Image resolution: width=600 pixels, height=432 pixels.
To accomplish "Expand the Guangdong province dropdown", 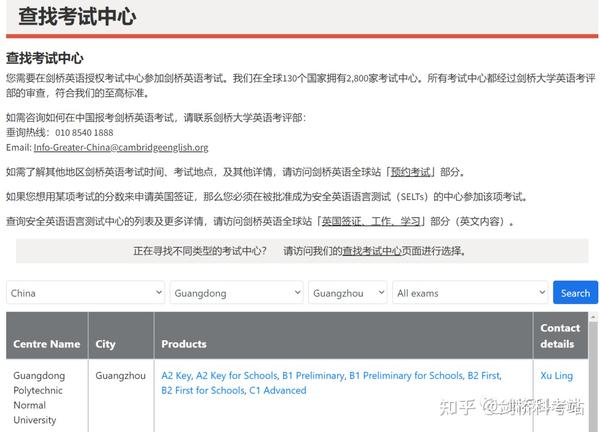I will tap(234, 293).
